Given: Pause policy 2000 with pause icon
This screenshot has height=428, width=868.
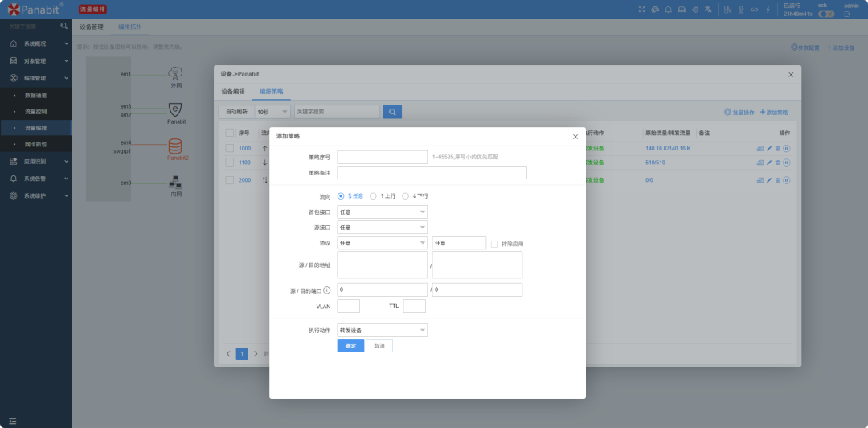Looking at the screenshot, I should (x=787, y=180).
